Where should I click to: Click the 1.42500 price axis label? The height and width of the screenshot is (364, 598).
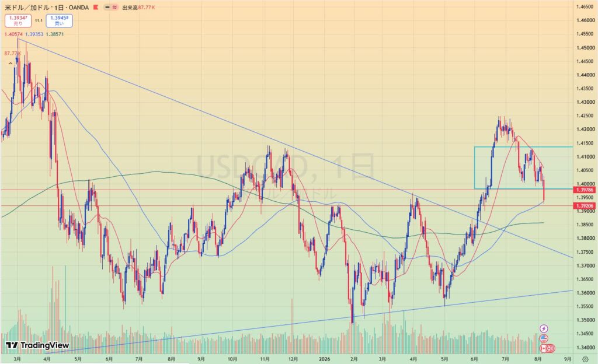coord(586,116)
